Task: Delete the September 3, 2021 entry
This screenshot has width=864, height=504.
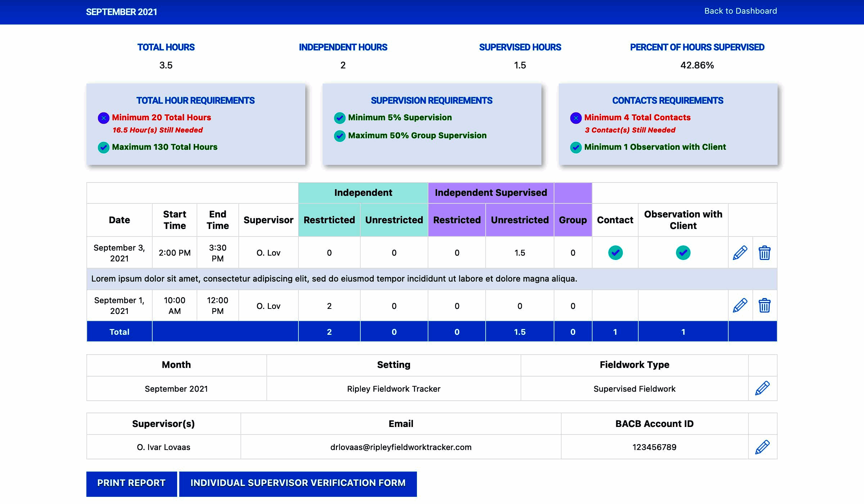Action: (765, 253)
